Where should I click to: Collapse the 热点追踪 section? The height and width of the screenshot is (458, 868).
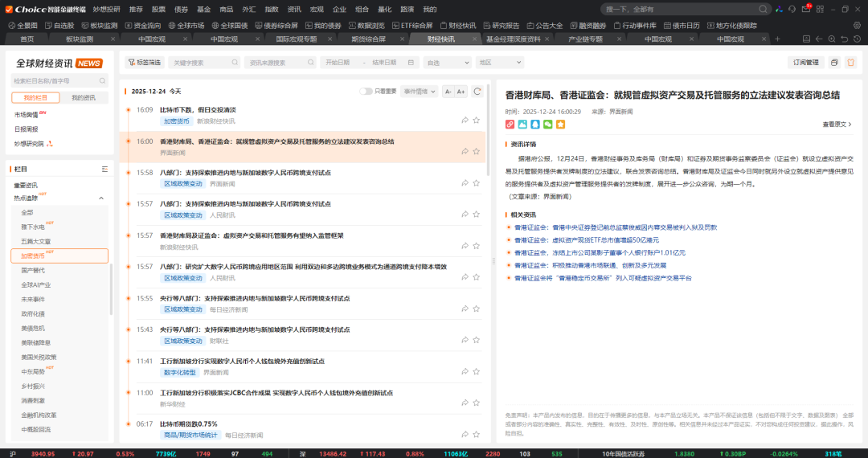point(101,198)
